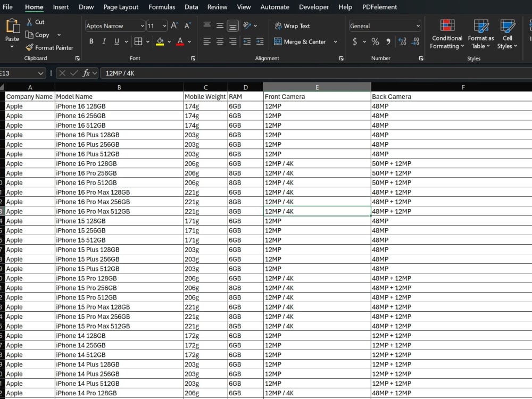532x399 pixels.
Task: Click the top align icon
Action: coord(207,26)
